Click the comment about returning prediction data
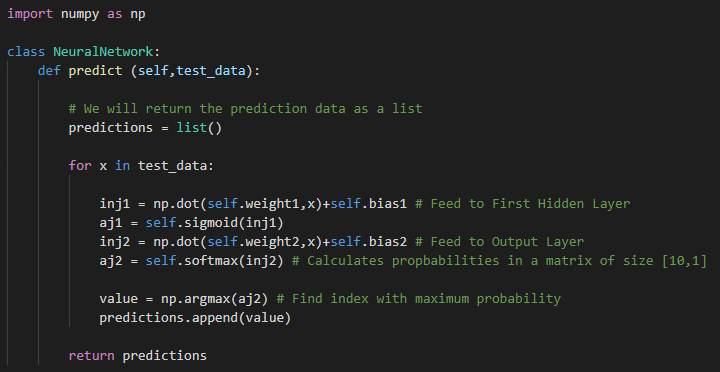 click(245, 109)
